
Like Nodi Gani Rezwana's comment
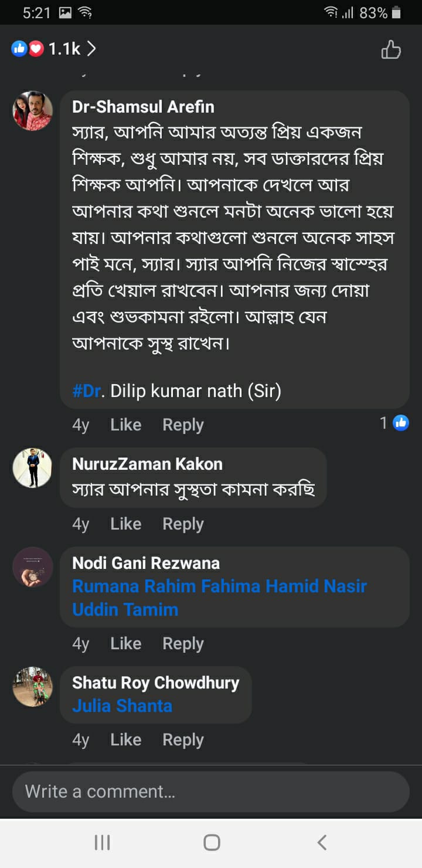pos(125,643)
